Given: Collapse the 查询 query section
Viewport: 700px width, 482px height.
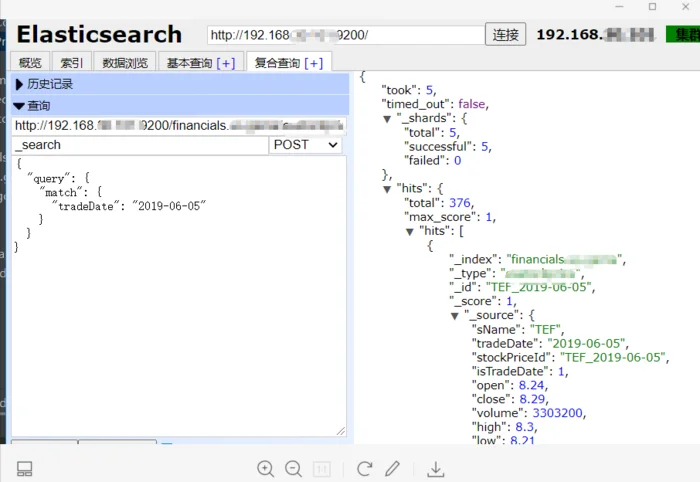Looking at the screenshot, I should coord(180,105).
